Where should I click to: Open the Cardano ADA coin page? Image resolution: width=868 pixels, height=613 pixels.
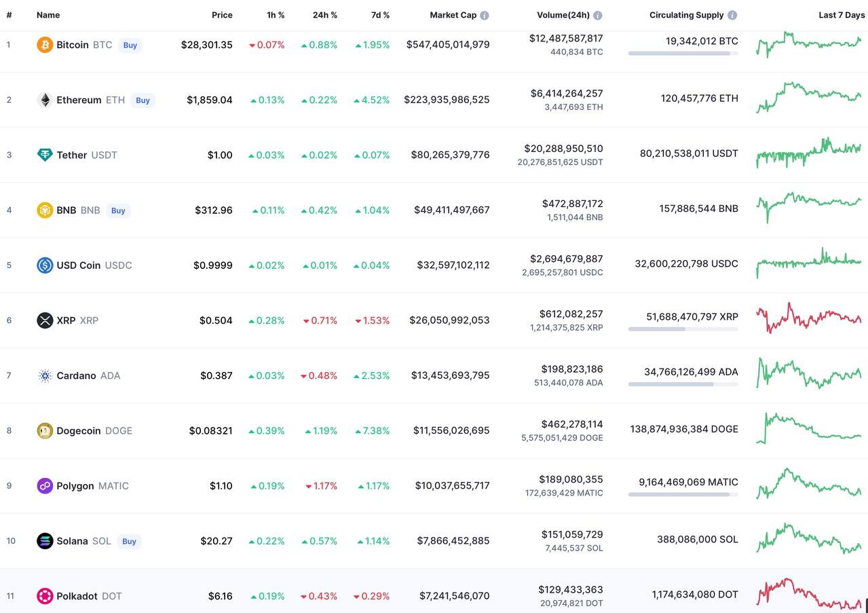tap(76, 375)
